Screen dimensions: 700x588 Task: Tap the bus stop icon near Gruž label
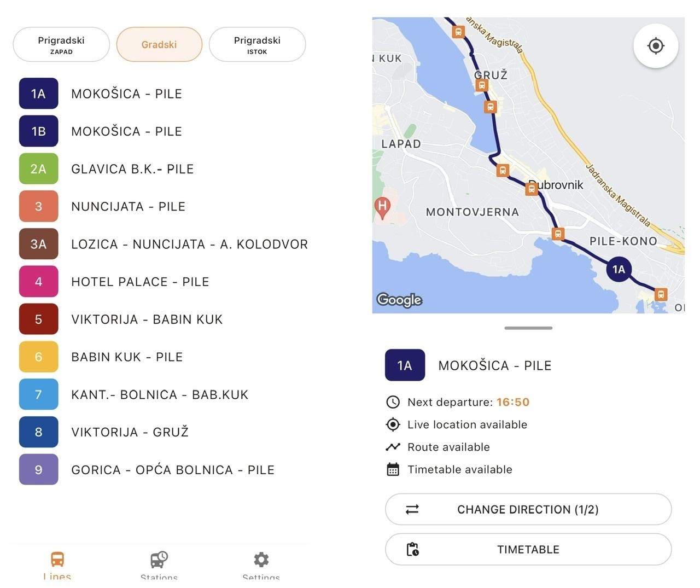coord(481,85)
